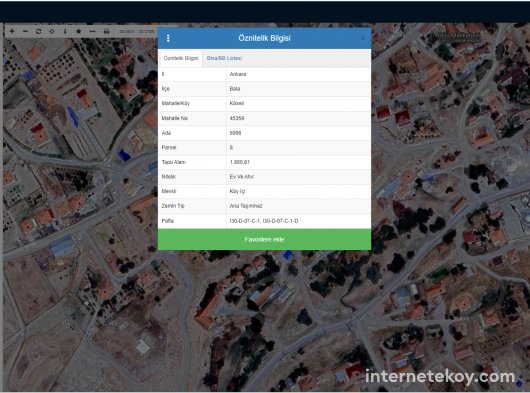Switch to the Bina/BB Listesi tab

224,58
